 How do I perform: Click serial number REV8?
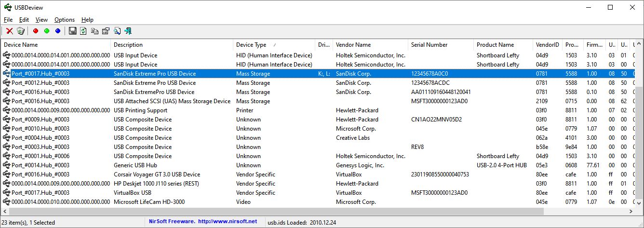(418, 147)
